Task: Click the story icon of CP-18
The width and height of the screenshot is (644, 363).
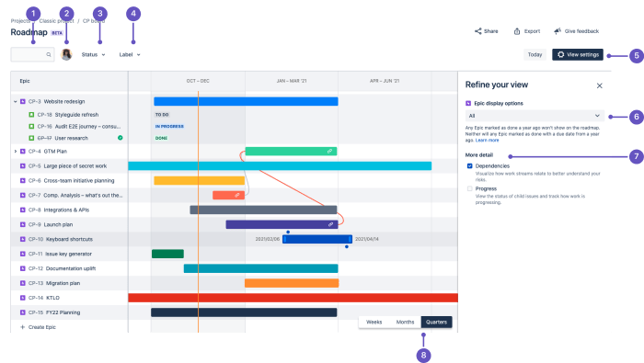Action: tap(31, 115)
